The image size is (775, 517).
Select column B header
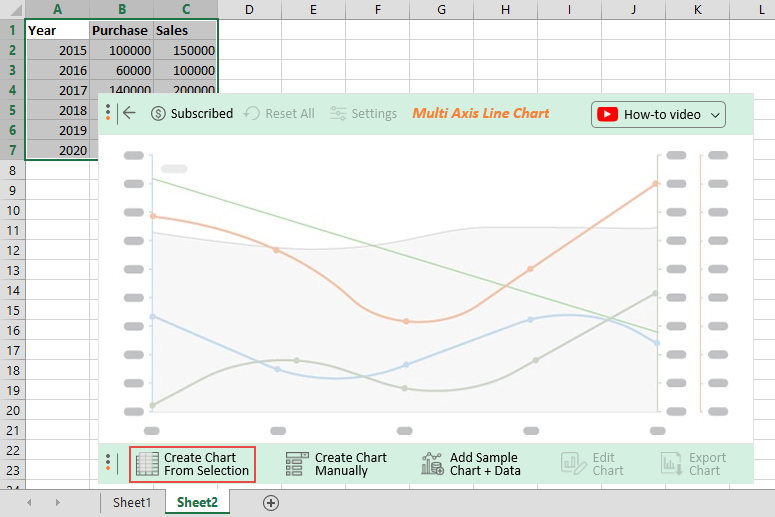click(122, 9)
